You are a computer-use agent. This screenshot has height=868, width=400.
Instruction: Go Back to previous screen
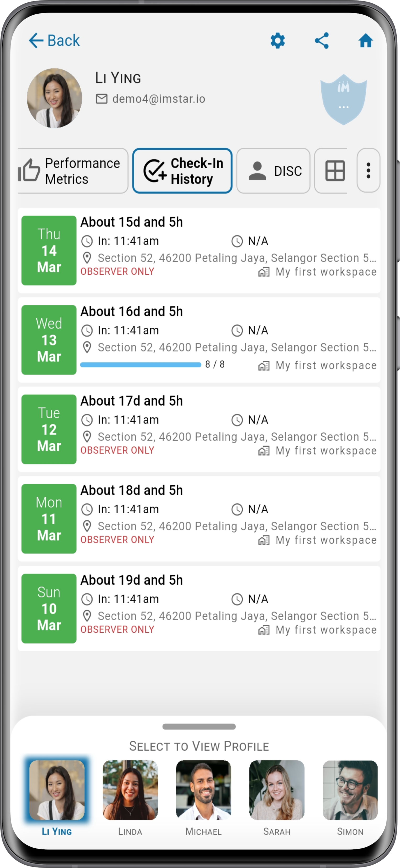coord(54,41)
